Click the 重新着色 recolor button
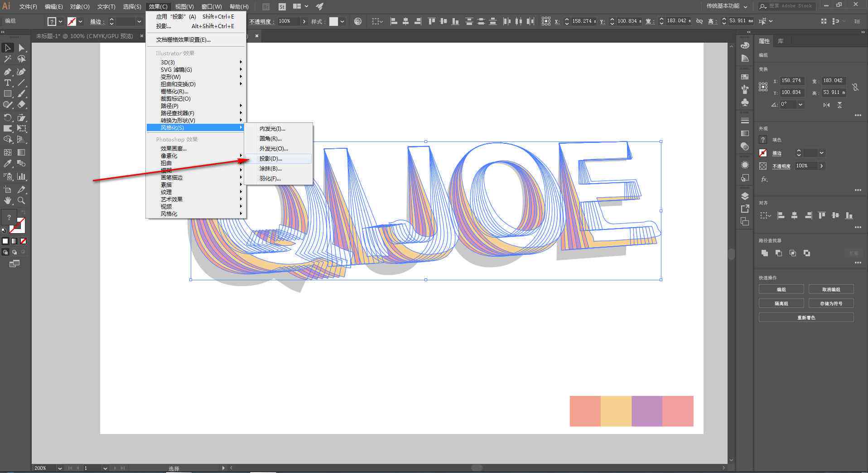Viewport: 868px width, 473px height. (x=806, y=317)
